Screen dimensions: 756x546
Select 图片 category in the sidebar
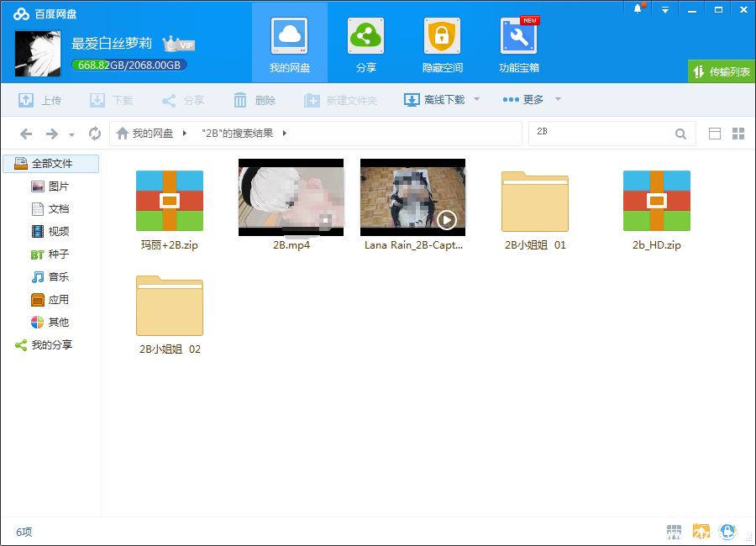pyautogui.click(x=51, y=186)
